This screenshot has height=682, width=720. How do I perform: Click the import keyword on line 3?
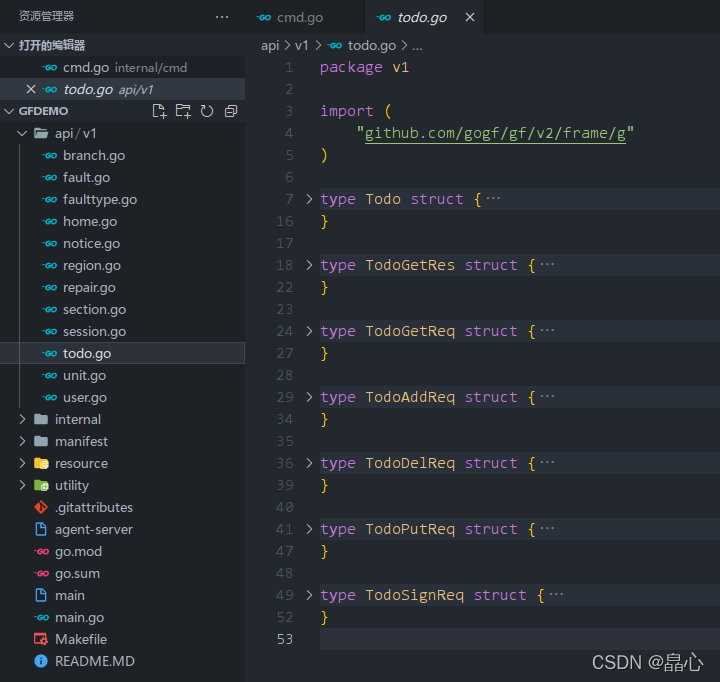[347, 111]
